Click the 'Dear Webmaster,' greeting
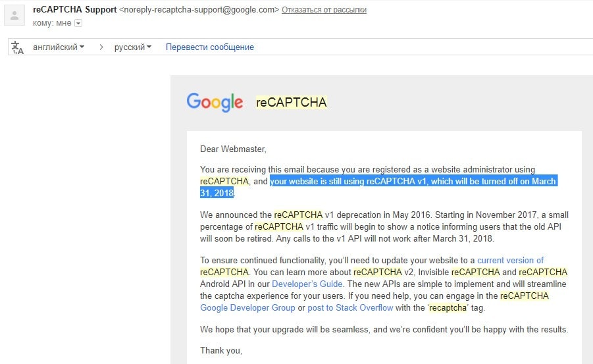This screenshot has height=364, width=593. 233,149
